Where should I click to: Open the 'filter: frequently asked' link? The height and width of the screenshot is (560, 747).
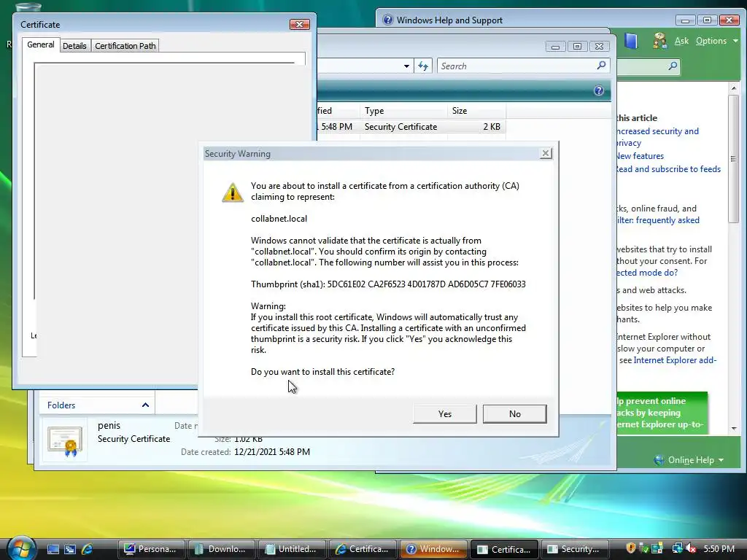coord(657,220)
